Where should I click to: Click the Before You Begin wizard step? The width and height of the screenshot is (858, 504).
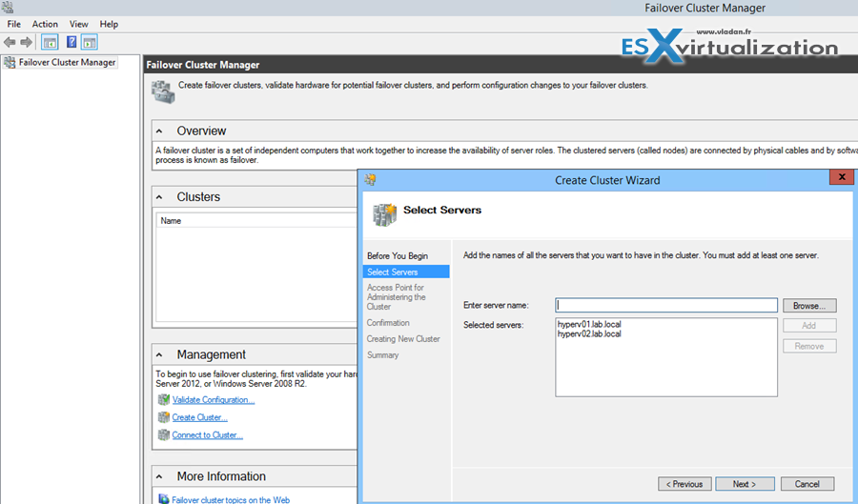(x=398, y=256)
